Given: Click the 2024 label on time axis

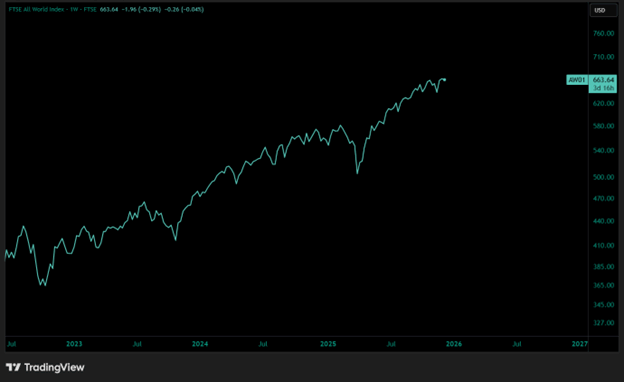Looking at the screenshot, I should click(200, 344).
